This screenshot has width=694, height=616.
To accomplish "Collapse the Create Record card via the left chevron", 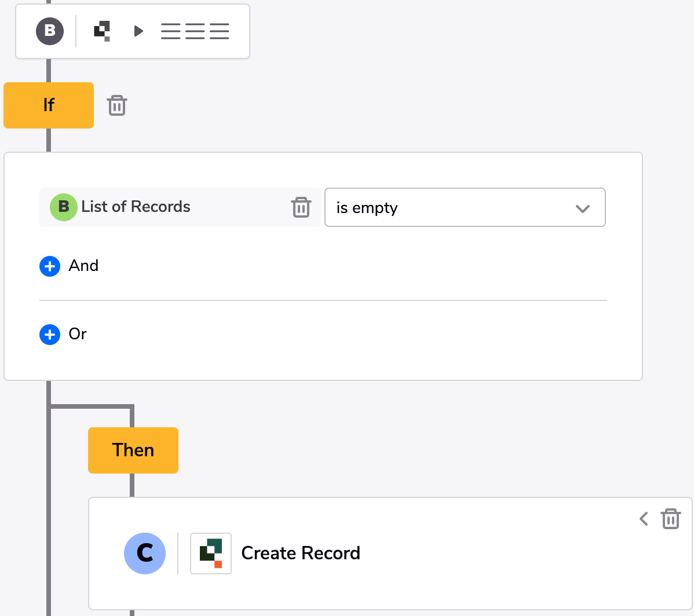I will [643, 519].
